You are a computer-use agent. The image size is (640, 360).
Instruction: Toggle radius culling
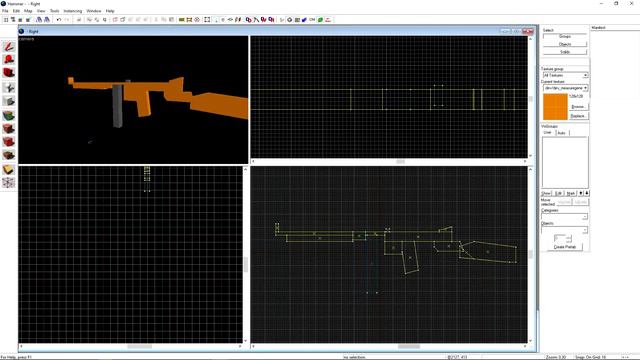click(x=197, y=20)
